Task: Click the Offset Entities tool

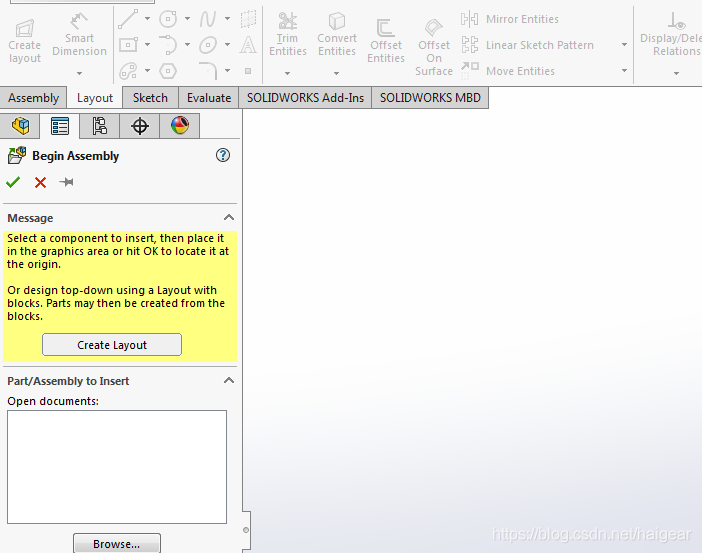Action: click(x=386, y=41)
